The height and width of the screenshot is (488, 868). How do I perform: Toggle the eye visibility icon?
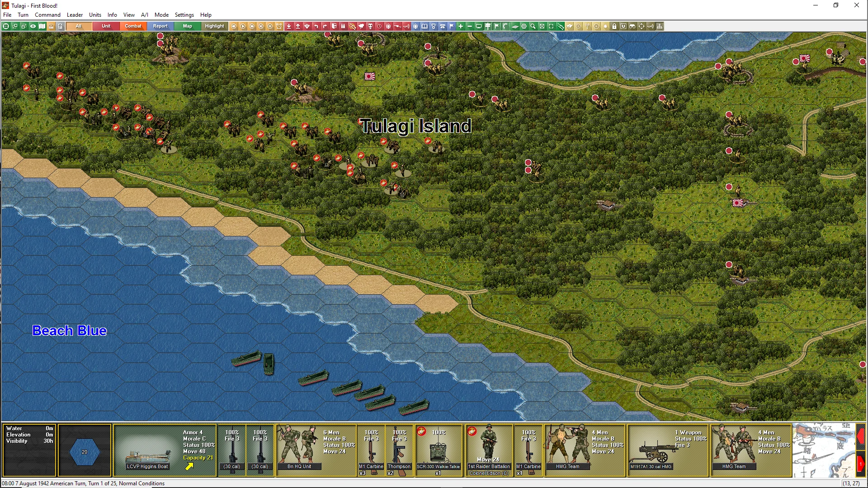coord(33,26)
